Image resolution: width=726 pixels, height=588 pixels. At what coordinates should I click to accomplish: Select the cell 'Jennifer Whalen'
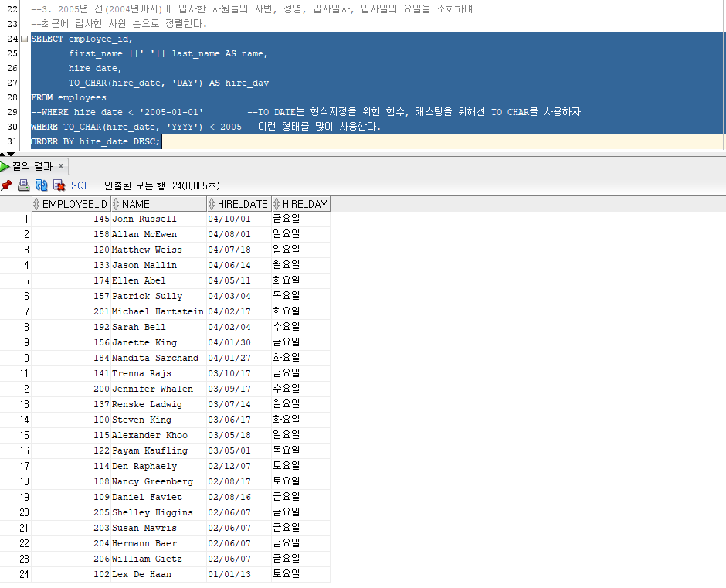click(159, 389)
